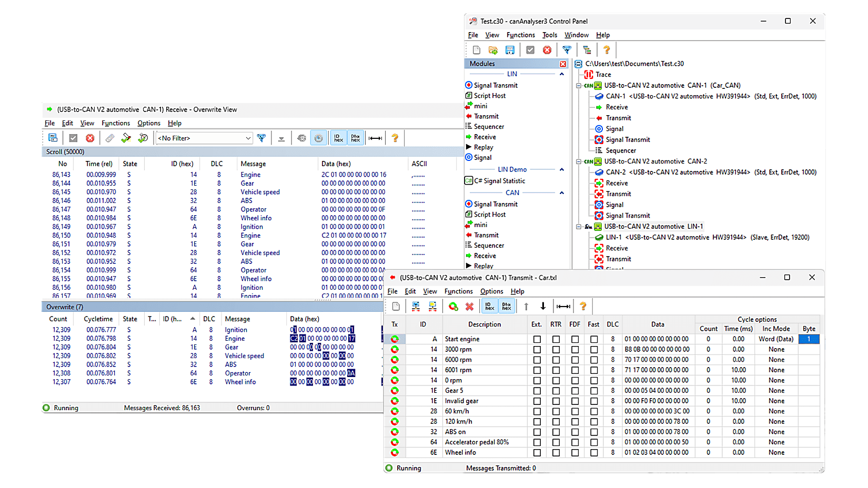Enable the RTR checkbox for Start engine
The width and height of the screenshot is (868, 488).
pyautogui.click(x=556, y=339)
